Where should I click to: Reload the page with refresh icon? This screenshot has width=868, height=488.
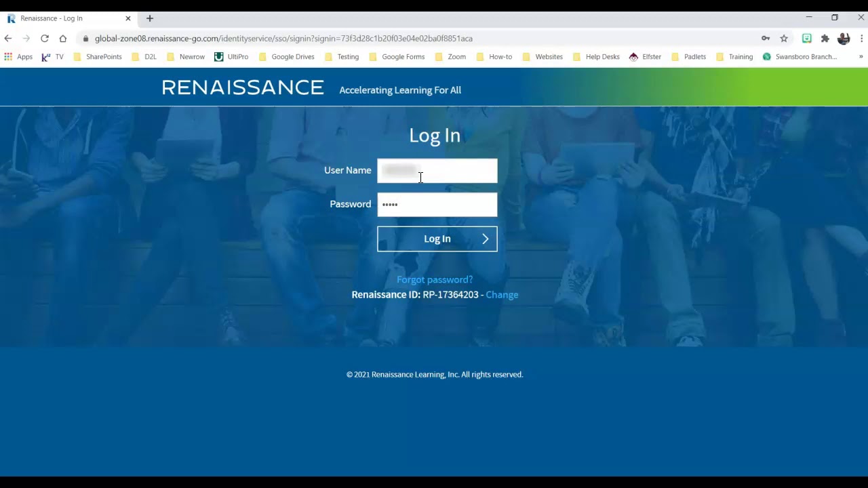point(45,39)
